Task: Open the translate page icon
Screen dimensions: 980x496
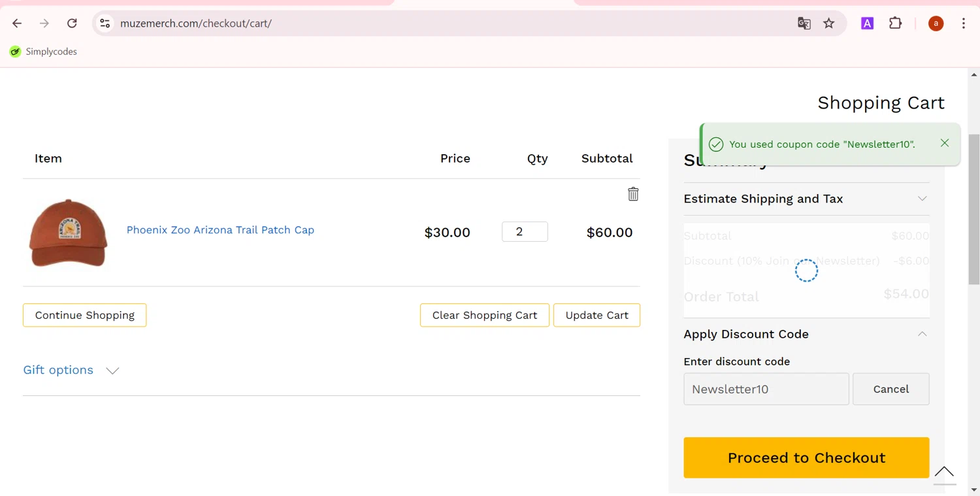Action: click(804, 24)
